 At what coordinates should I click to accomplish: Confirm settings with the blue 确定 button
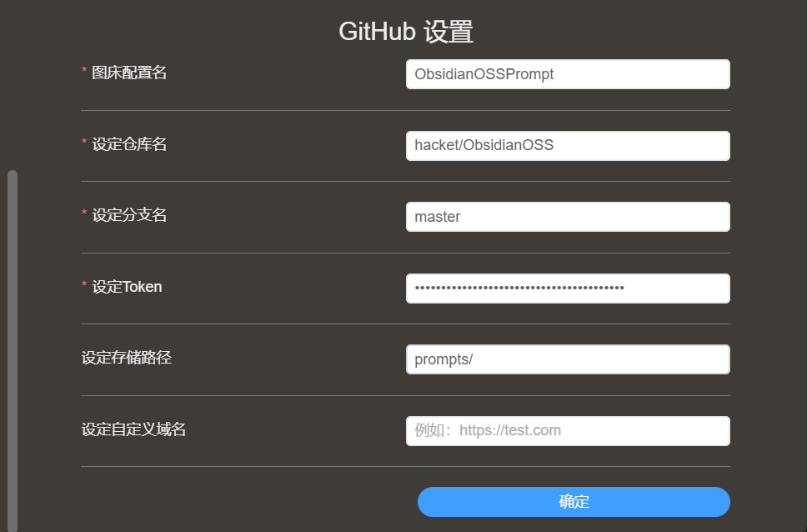574,502
